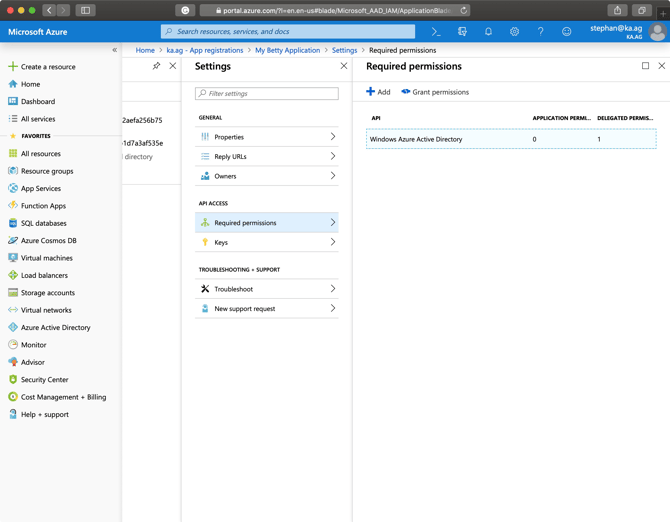Click Safari's back navigation button
Screen dimensions: 670x522
pyautogui.click(x=49, y=10)
